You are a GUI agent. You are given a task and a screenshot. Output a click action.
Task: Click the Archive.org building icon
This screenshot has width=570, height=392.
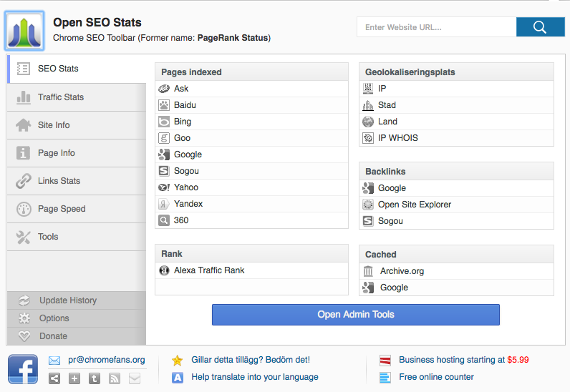[368, 271]
